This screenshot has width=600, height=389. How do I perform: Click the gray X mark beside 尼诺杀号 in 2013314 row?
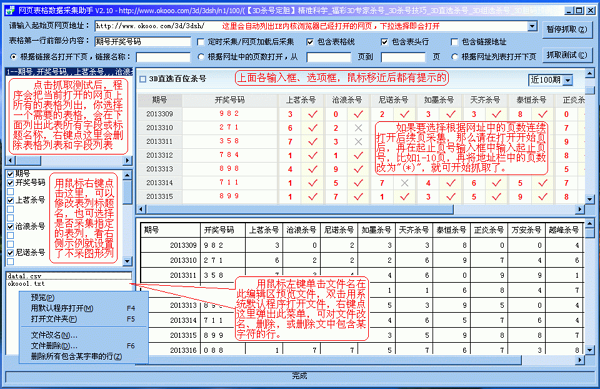coord(404,183)
